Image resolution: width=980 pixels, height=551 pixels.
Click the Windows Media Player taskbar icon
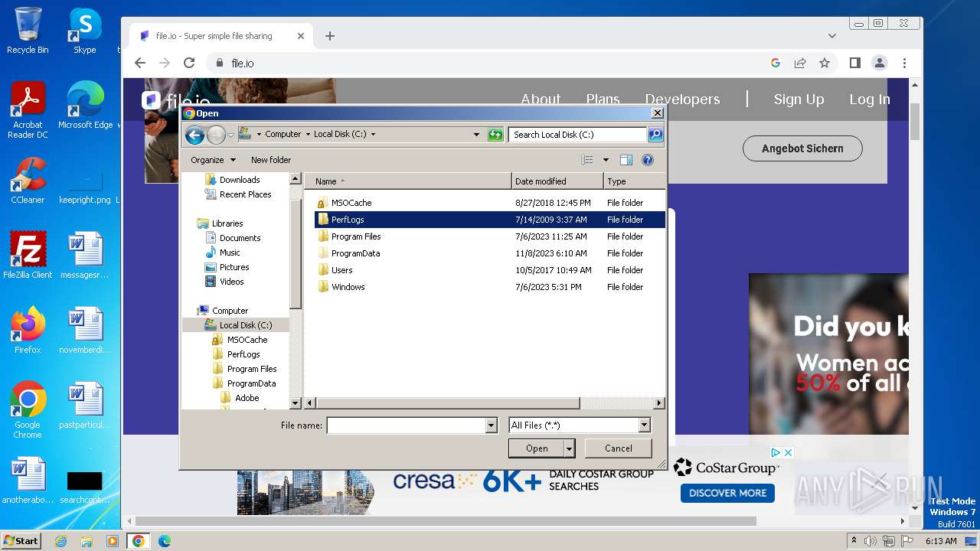[x=113, y=541]
